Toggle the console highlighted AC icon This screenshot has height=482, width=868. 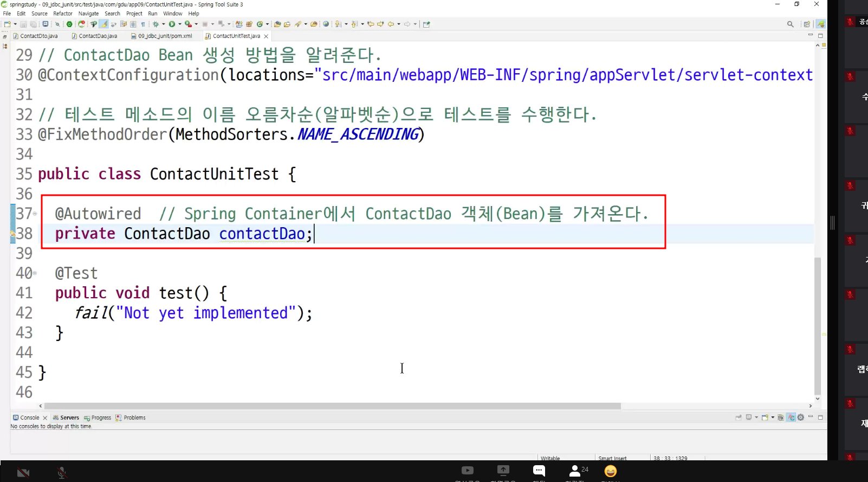click(x=791, y=417)
